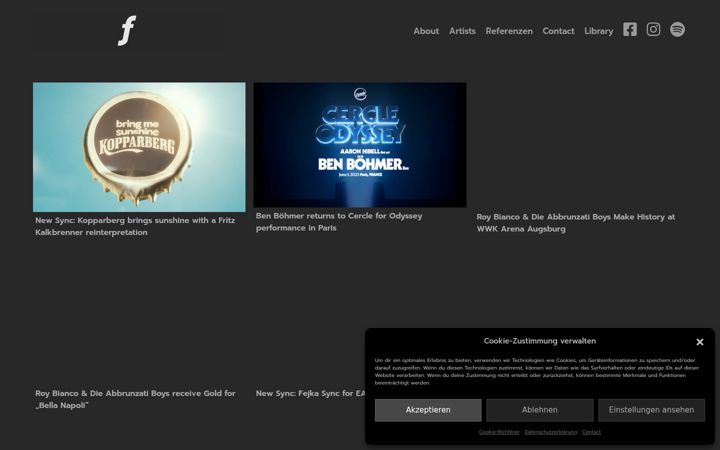Open the Cercle Odyssey Ben Böhmer thumbnail
720x450 pixels.
[360, 145]
